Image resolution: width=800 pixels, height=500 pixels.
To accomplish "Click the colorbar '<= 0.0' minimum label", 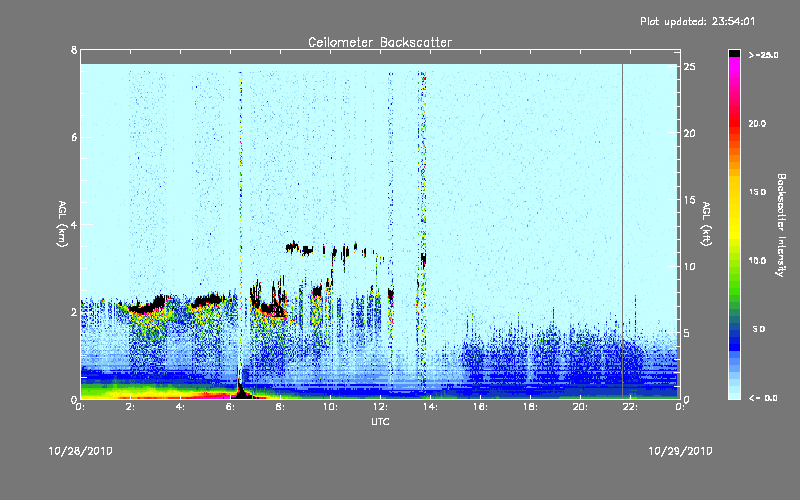I will pyautogui.click(x=763, y=398).
